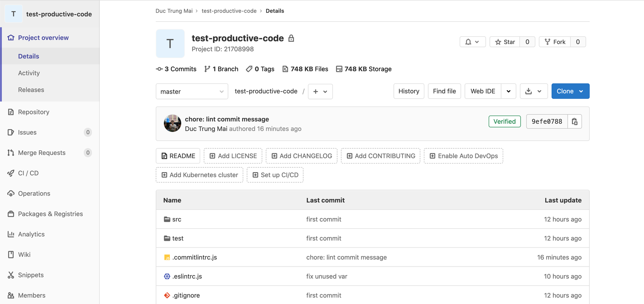644x304 pixels.
Task: Open the master branch selector
Action: [x=192, y=92]
